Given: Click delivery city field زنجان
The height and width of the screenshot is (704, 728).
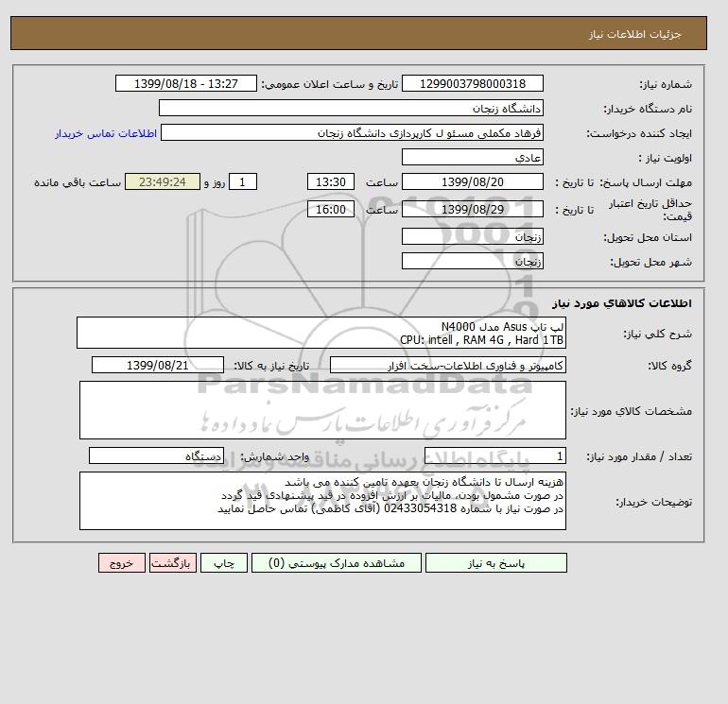Looking at the screenshot, I should [472, 261].
